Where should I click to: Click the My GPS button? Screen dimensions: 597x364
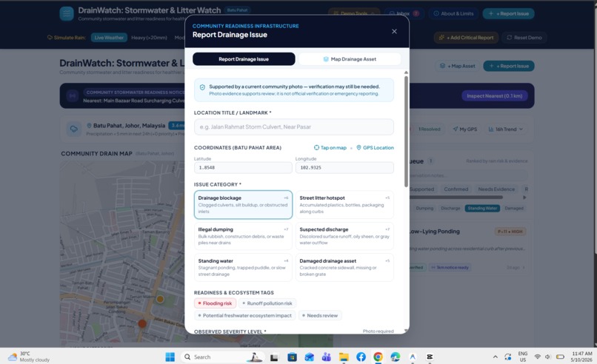(x=465, y=129)
